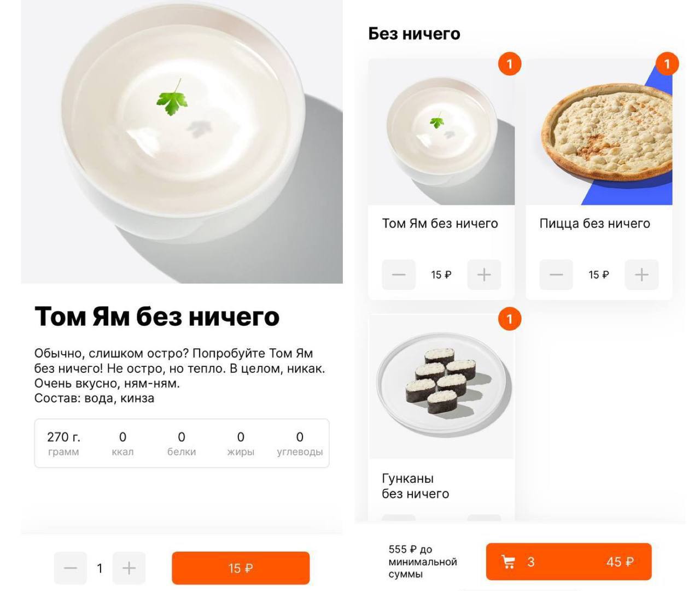Click the nutrition info box showing 270 г.
The image size is (700, 591).
coord(182,443)
